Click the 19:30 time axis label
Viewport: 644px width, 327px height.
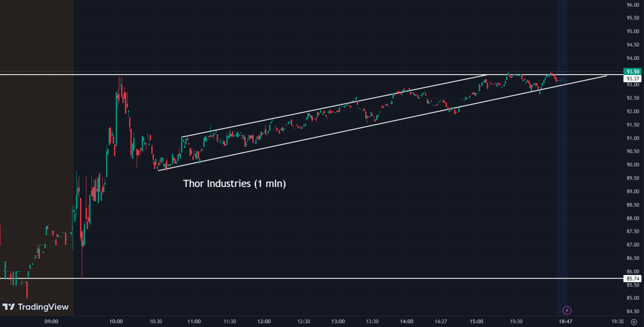pyautogui.click(x=618, y=322)
